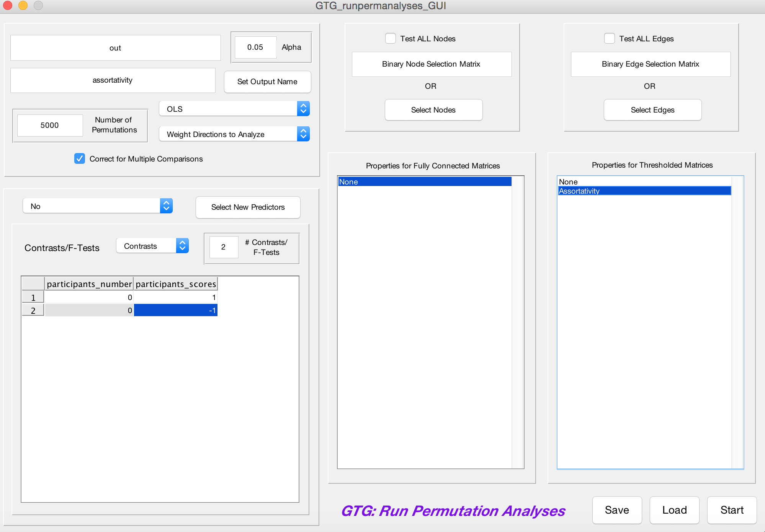Uncheck Correct for Multiple Comparisons
This screenshot has height=532, width=765.
[x=80, y=158]
